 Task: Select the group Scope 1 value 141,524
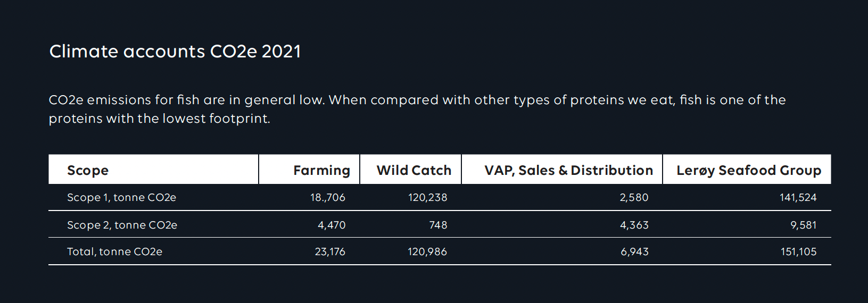tap(798, 198)
